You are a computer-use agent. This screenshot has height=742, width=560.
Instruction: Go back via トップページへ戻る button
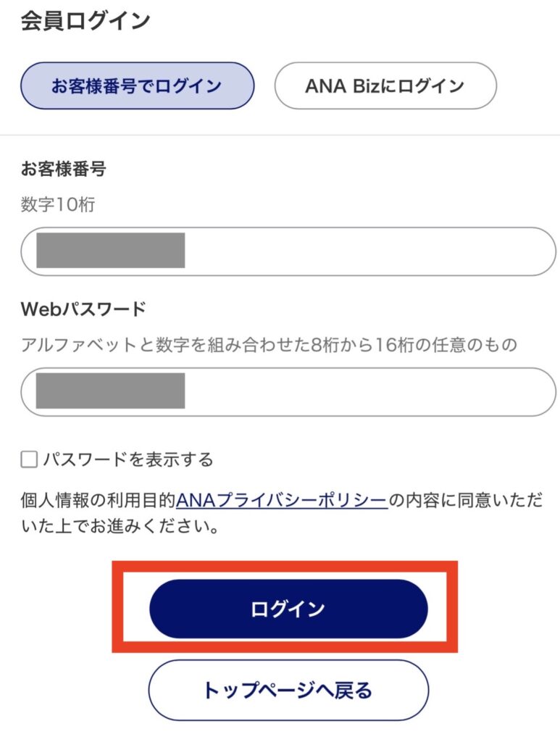tap(288, 690)
